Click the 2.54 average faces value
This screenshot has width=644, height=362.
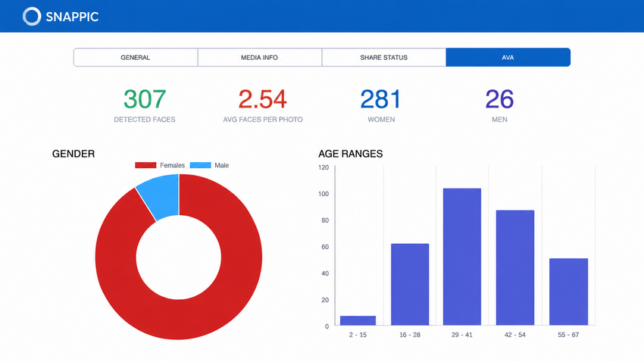[262, 99]
